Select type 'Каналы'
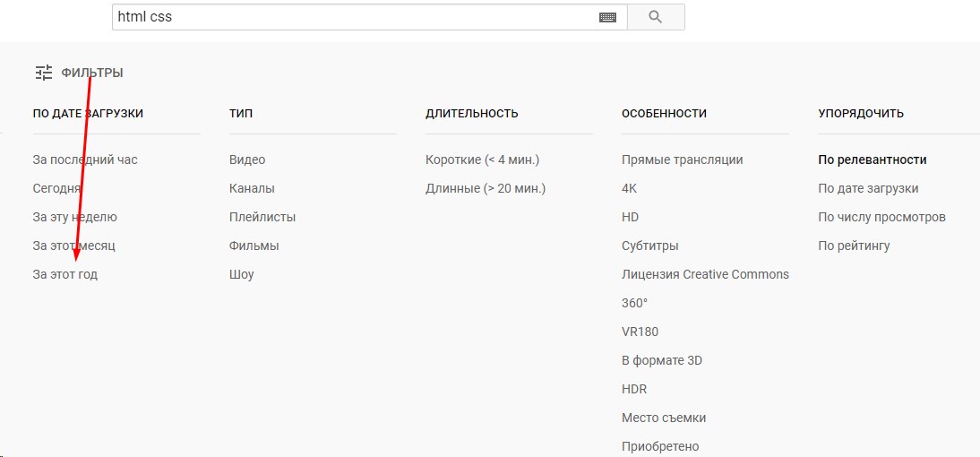The width and height of the screenshot is (980, 457). (252, 189)
